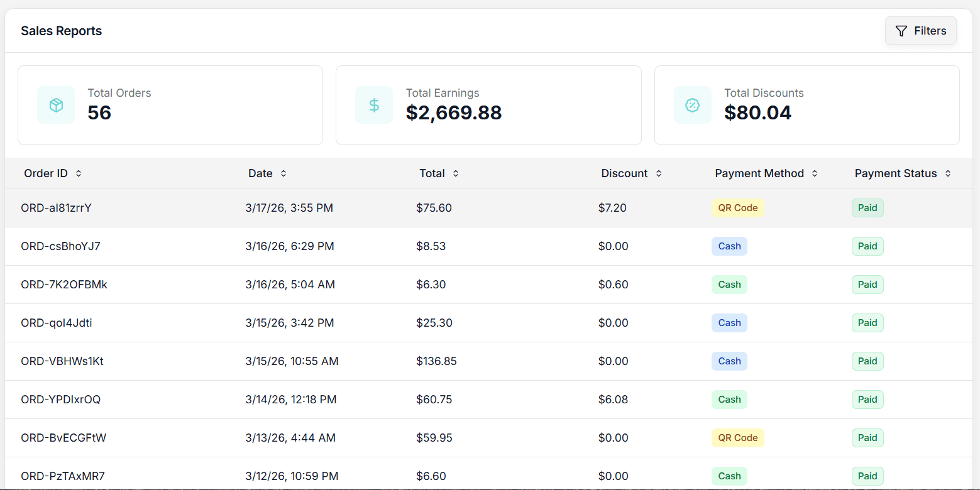The height and width of the screenshot is (490, 980).
Task: Click the green Cash badge for ORD-7K2OFBMk
Action: (729, 285)
